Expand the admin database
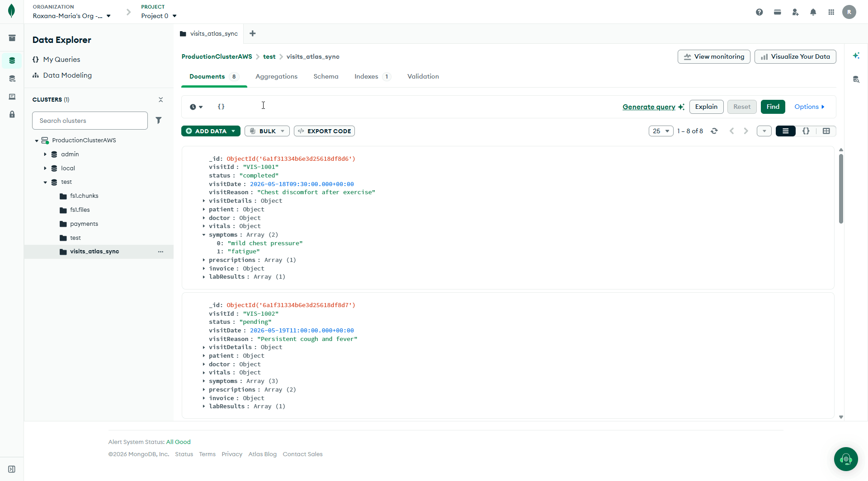 (45, 154)
